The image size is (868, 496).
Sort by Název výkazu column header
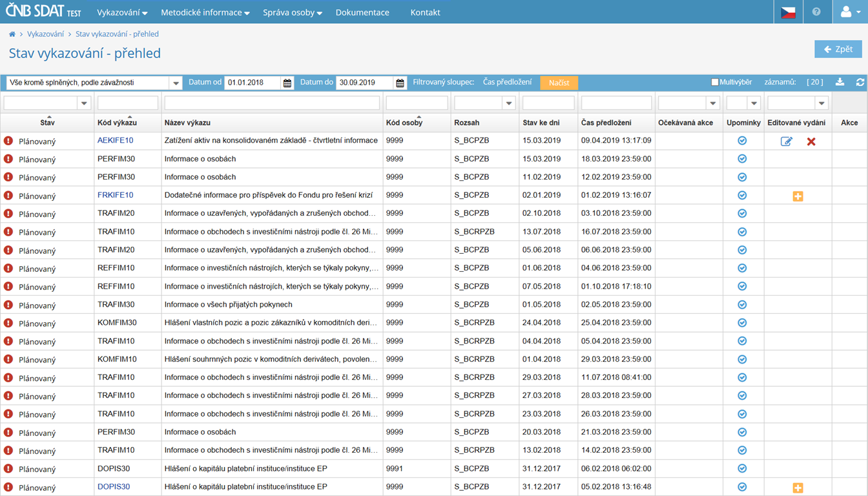[x=187, y=122]
